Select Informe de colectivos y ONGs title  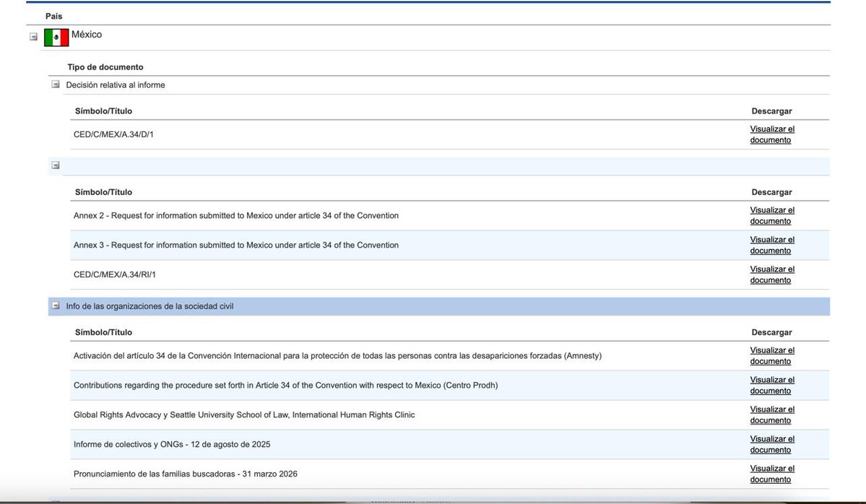[172, 444]
